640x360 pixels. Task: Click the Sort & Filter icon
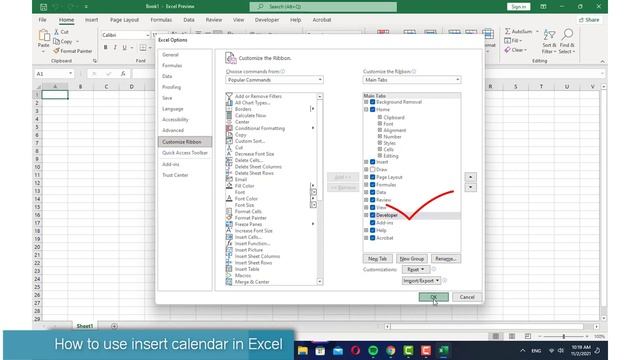pos(549,35)
